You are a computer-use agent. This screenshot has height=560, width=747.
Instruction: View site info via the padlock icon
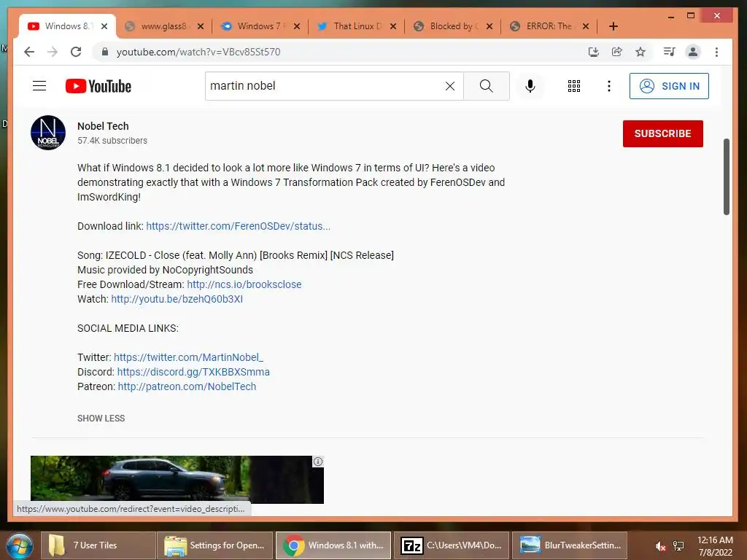click(x=105, y=52)
